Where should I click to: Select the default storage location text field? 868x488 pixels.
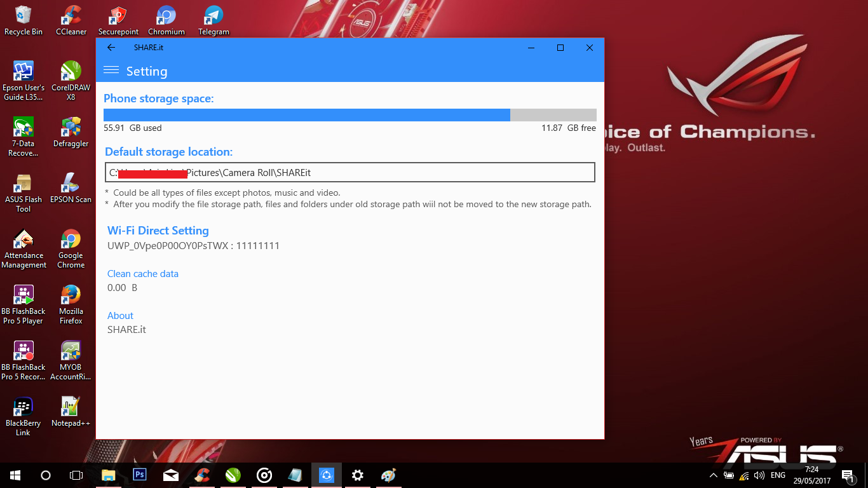click(349, 172)
